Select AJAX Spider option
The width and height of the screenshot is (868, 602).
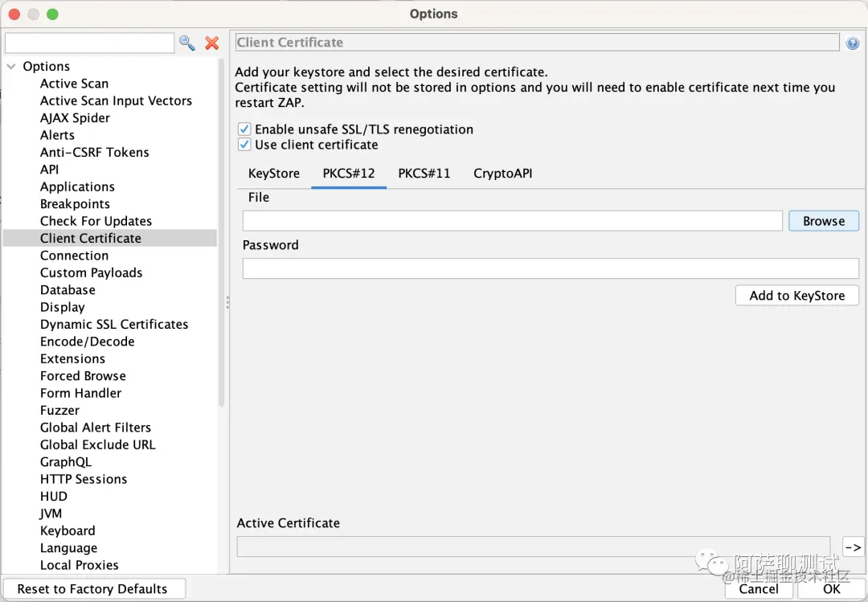75,118
